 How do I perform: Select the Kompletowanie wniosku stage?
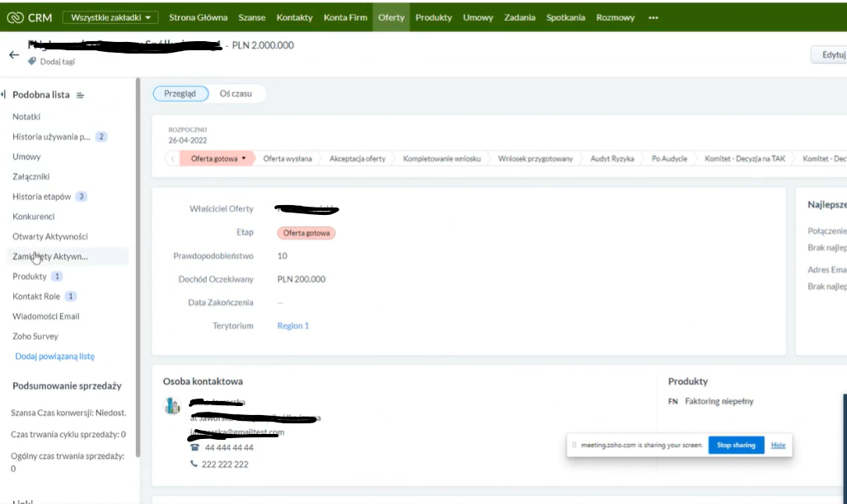(x=442, y=159)
